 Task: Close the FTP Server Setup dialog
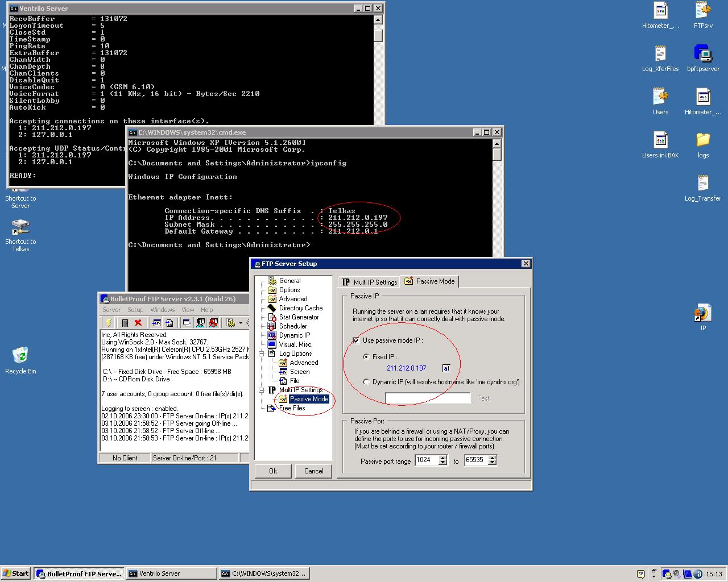tap(526, 263)
